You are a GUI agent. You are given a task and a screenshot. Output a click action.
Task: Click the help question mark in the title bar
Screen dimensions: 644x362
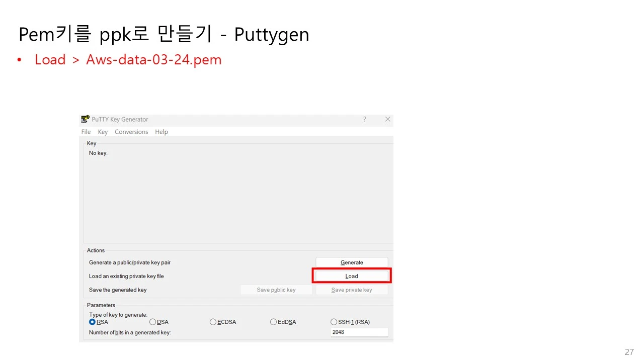point(364,119)
